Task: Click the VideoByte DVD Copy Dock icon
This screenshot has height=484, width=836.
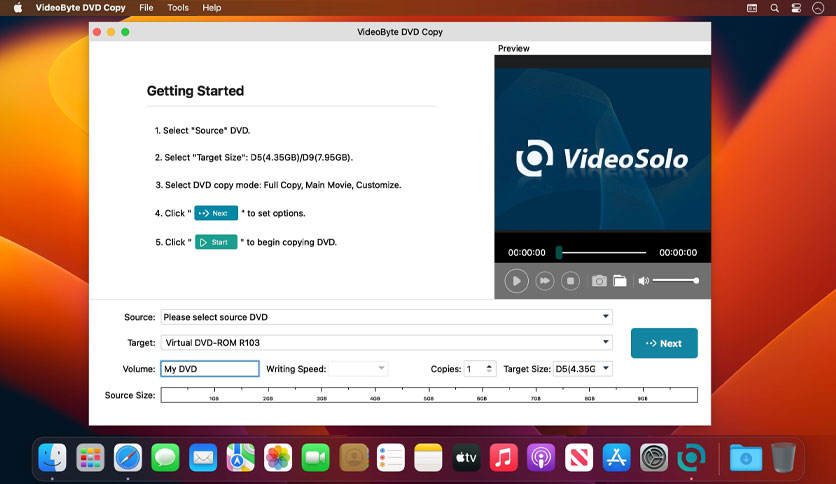Action: [692, 457]
